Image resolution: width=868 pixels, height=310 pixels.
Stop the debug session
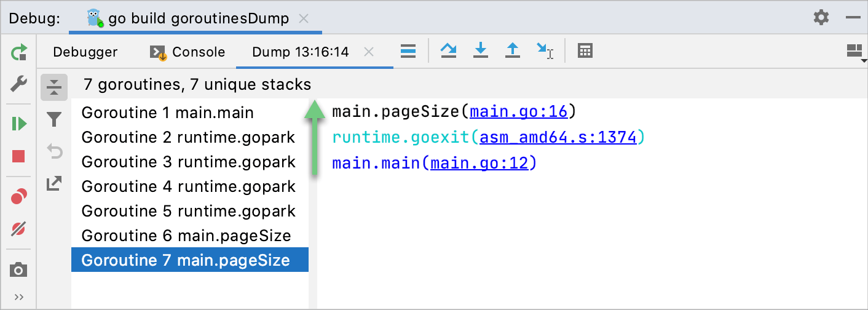(19, 156)
